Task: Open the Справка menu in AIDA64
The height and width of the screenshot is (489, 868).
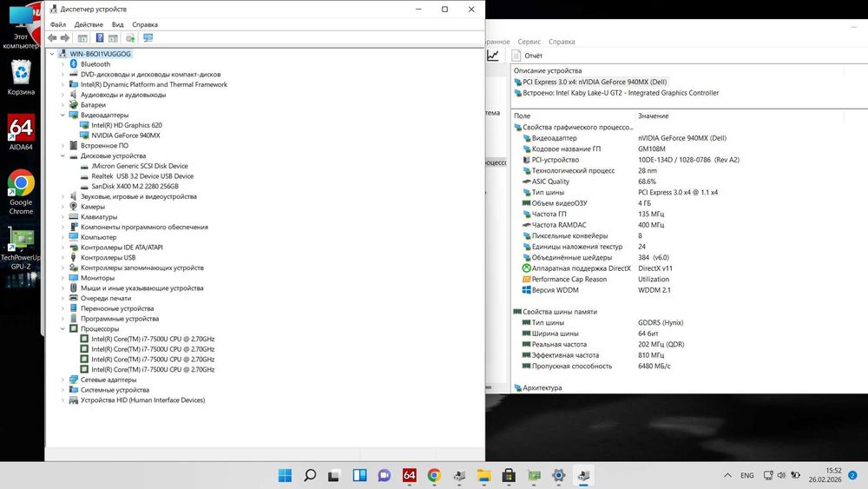Action: pyautogui.click(x=562, y=42)
